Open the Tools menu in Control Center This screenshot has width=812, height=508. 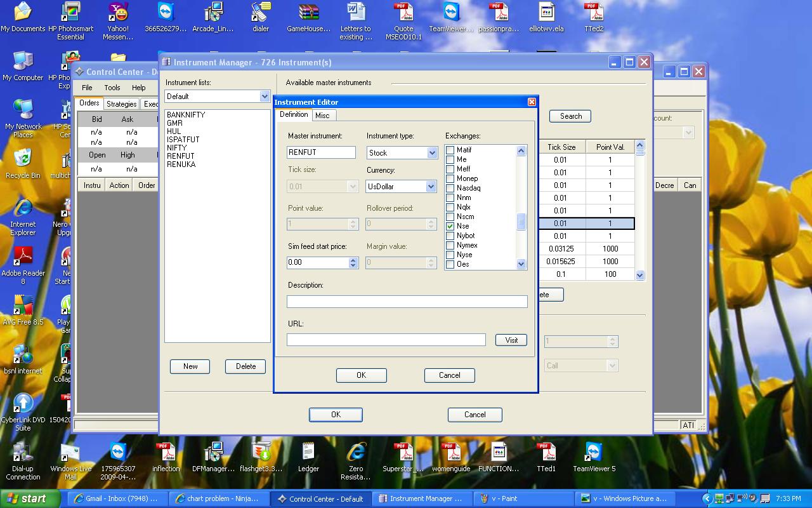click(112, 88)
